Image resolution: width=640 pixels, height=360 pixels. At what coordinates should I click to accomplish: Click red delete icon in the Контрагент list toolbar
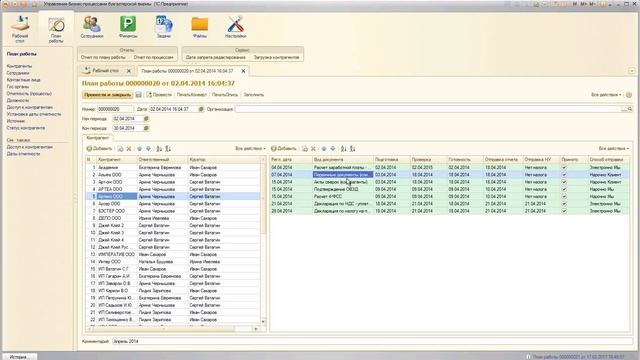[129, 149]
